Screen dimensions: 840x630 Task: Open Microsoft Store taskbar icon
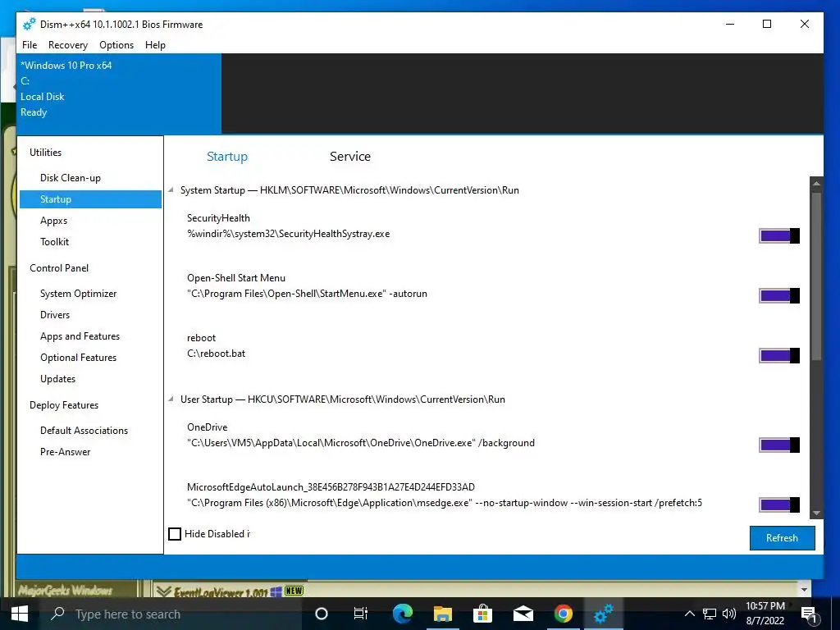click(x=482, y=614)
